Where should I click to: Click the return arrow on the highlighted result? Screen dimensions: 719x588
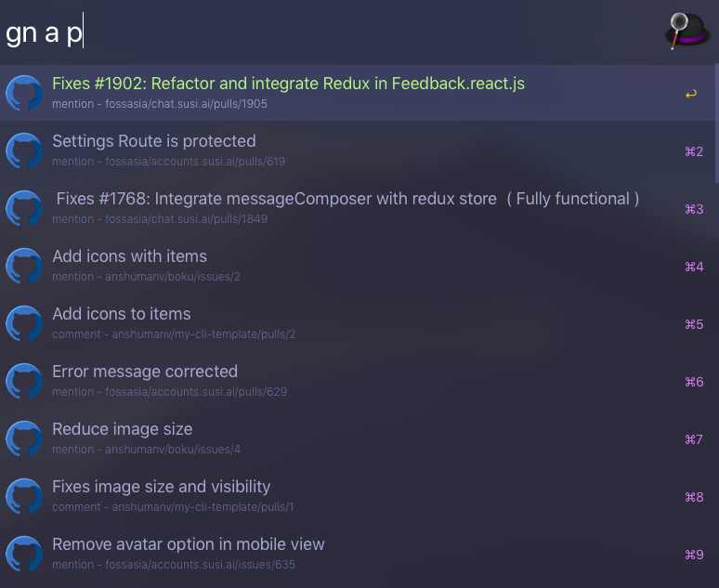(691, 94)
